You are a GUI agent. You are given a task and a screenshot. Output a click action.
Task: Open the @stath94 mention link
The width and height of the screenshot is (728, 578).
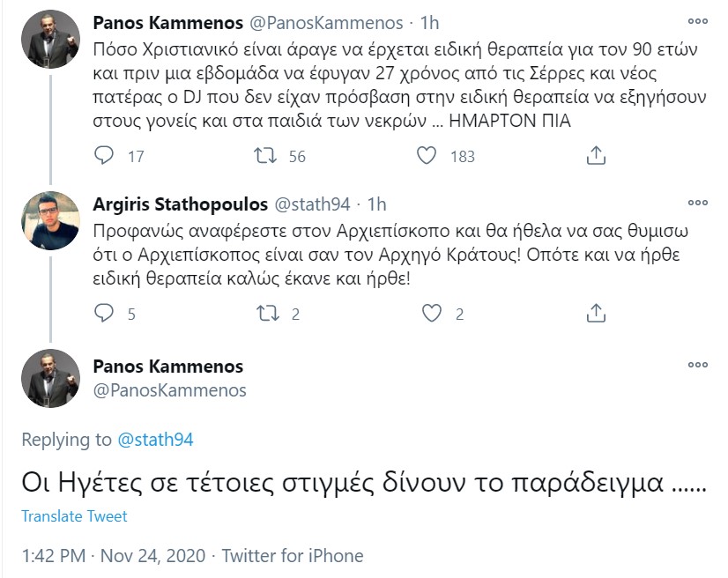click(155, 440)
